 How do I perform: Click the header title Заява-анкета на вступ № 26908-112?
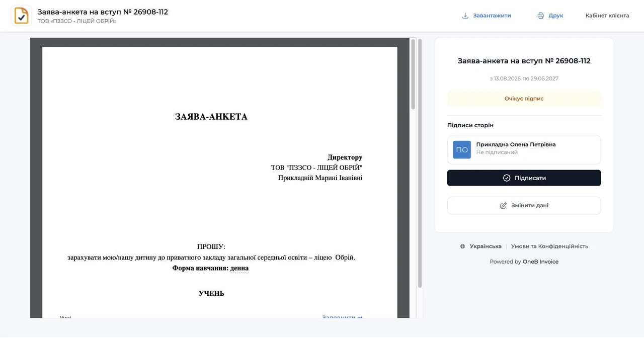pyautogui.click(x=103, y=12)
